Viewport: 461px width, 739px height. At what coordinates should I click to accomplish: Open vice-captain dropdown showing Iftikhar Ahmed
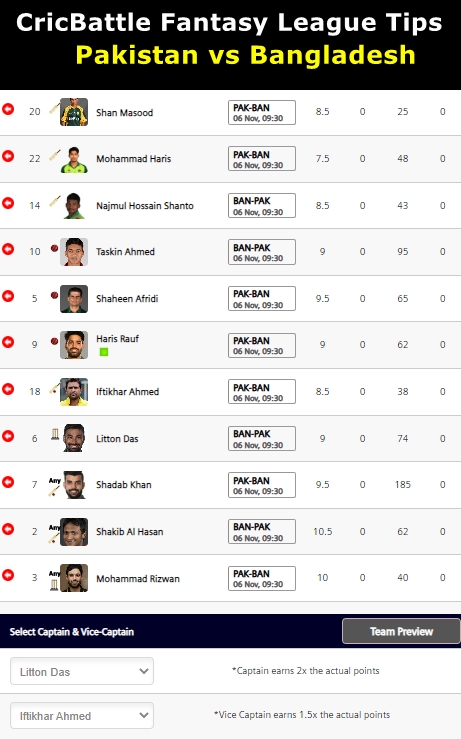(82, 715)
